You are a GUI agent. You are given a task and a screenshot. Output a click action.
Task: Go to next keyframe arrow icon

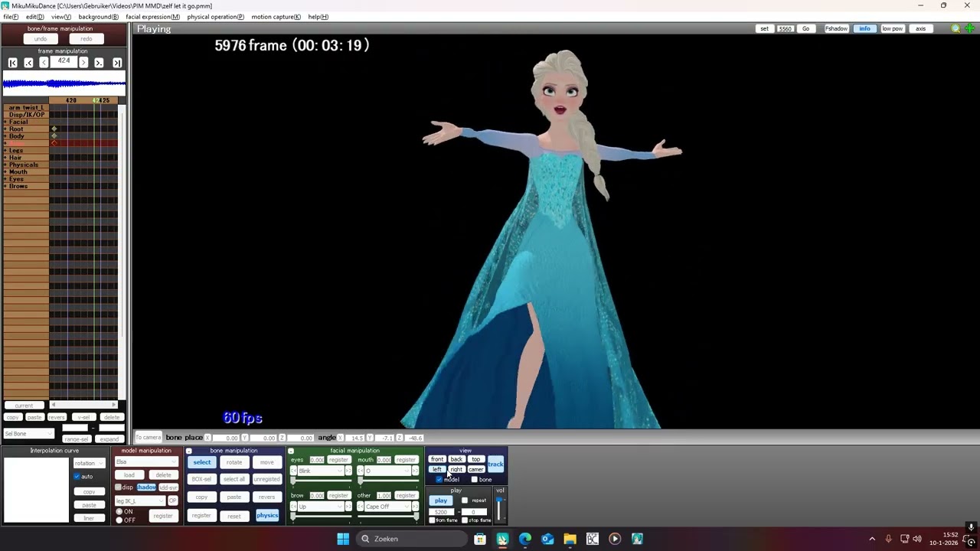[x=99, y=63]
